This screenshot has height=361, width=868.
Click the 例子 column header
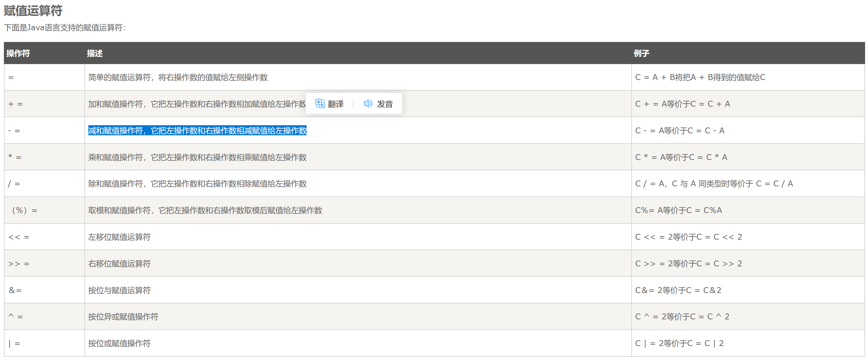(641, 53)
